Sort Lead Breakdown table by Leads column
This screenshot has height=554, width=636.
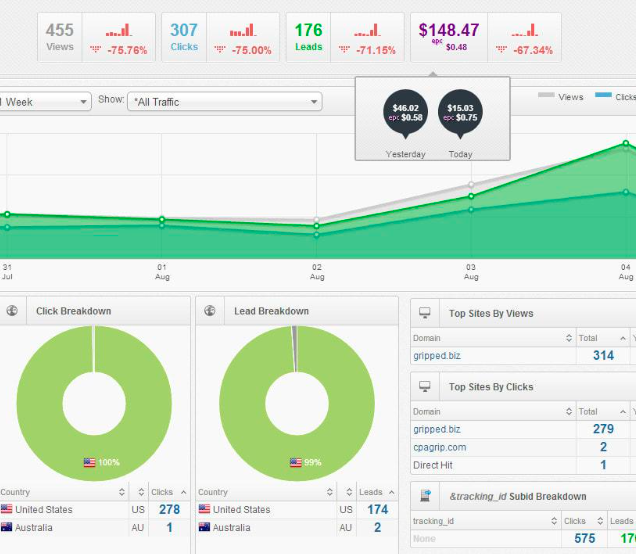377,492
